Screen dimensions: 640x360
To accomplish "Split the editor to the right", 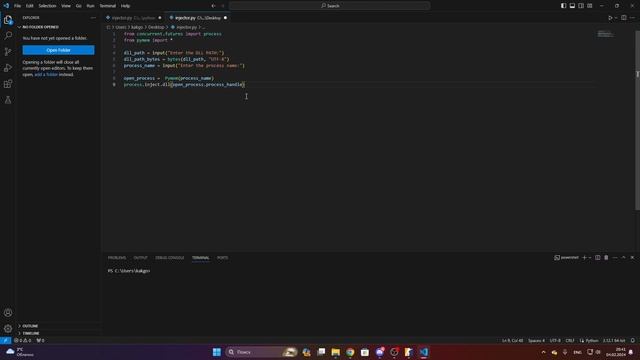I will [624, 18].
